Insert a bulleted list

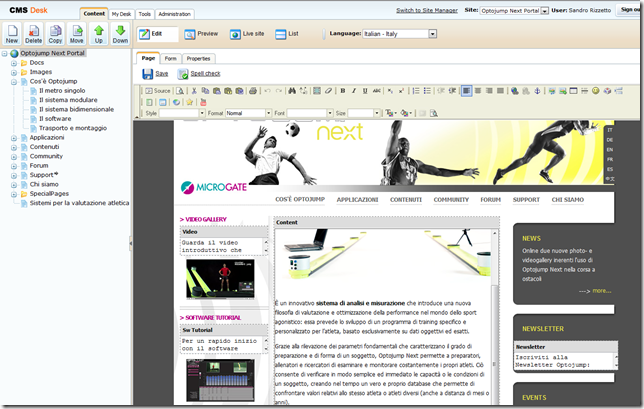click(x=427, y=91)
